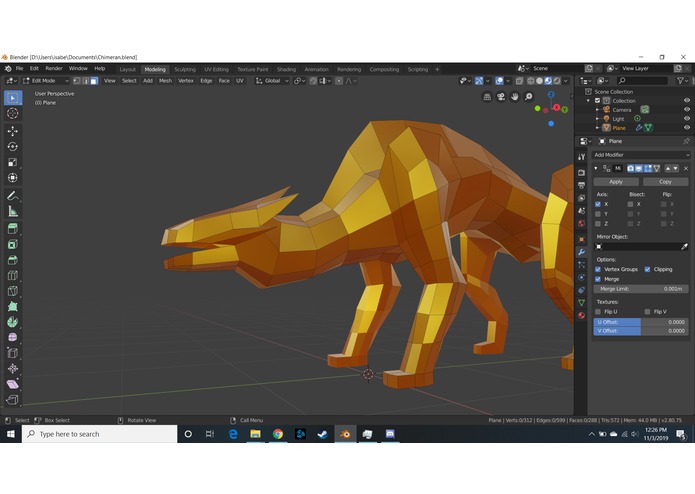The image size is (695, 494).
Task: Switch to the Sculpting workspace tab
Action: [185, 70]
